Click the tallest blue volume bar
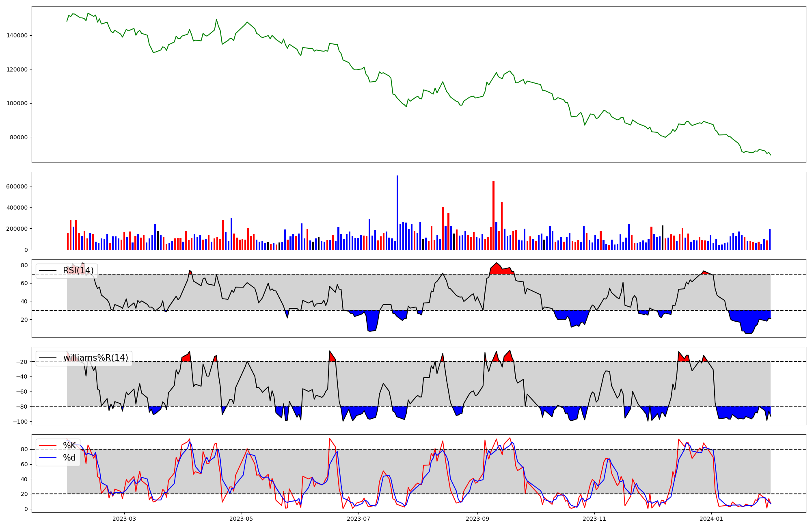812x528 pixels. coord(397,213)
